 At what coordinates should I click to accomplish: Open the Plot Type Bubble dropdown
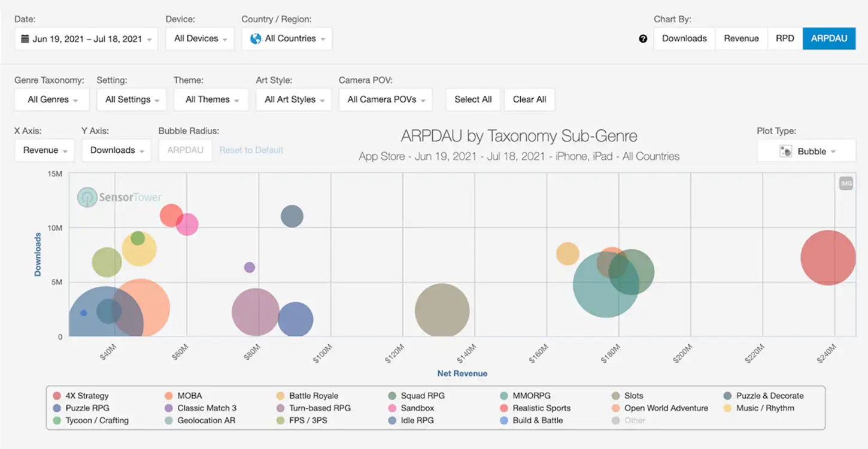(806, 151)
